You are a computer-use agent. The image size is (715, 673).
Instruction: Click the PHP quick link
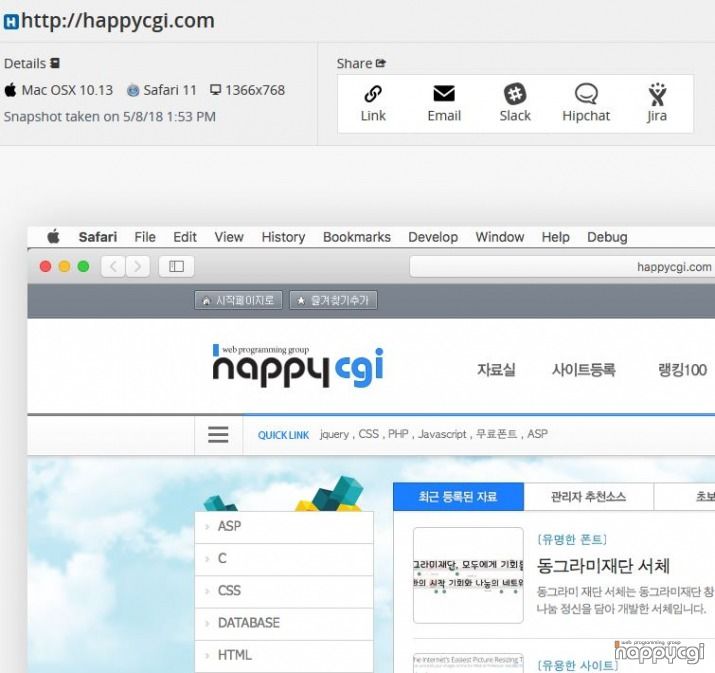(398, 434)
